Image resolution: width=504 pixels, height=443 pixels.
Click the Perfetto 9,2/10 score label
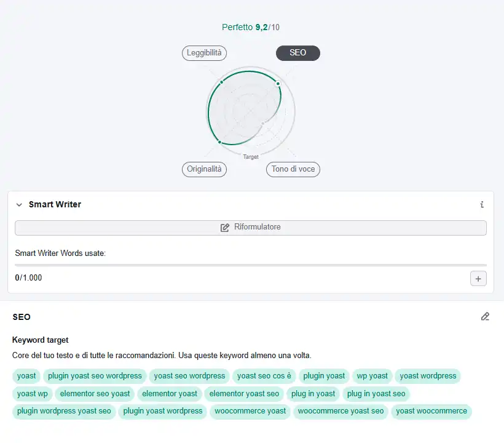tap(251, 27)
